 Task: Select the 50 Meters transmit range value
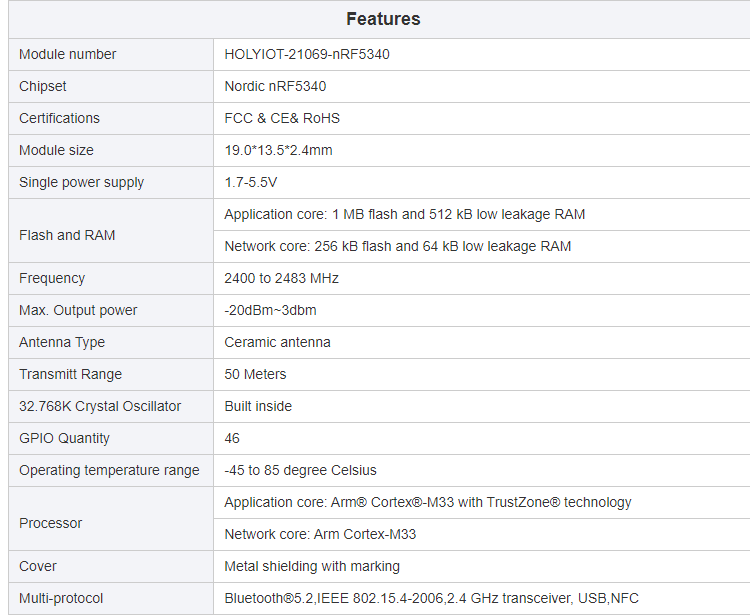pyautogui.click(x=255, y=374)
